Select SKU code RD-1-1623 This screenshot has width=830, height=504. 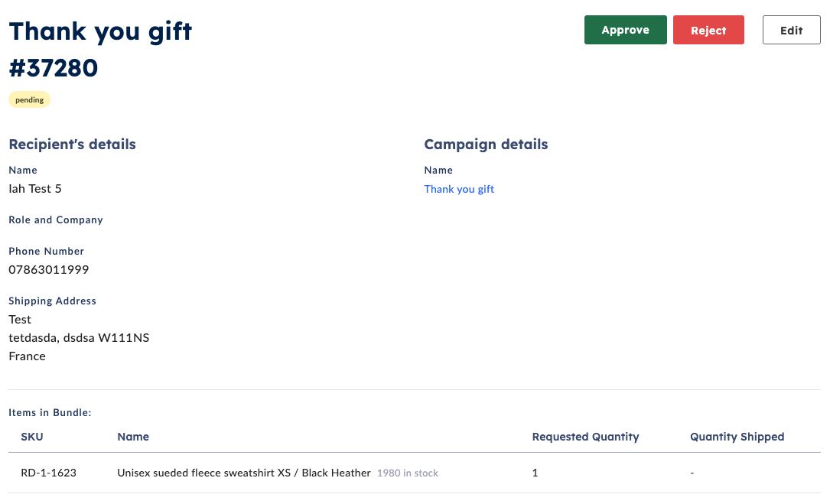coord(48,473)
